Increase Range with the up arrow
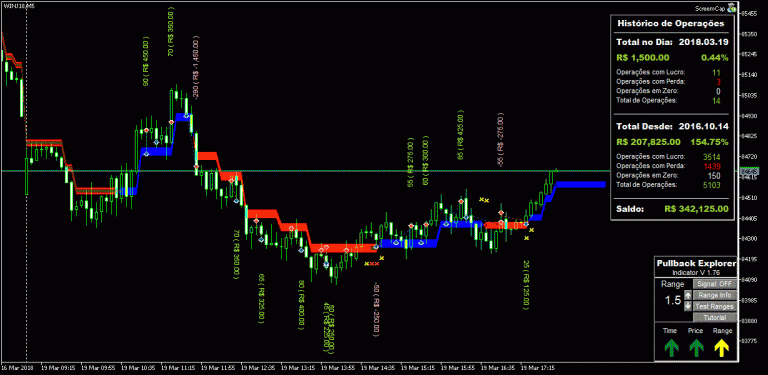This screenshot has height=375, width=768. coord(688,295)
